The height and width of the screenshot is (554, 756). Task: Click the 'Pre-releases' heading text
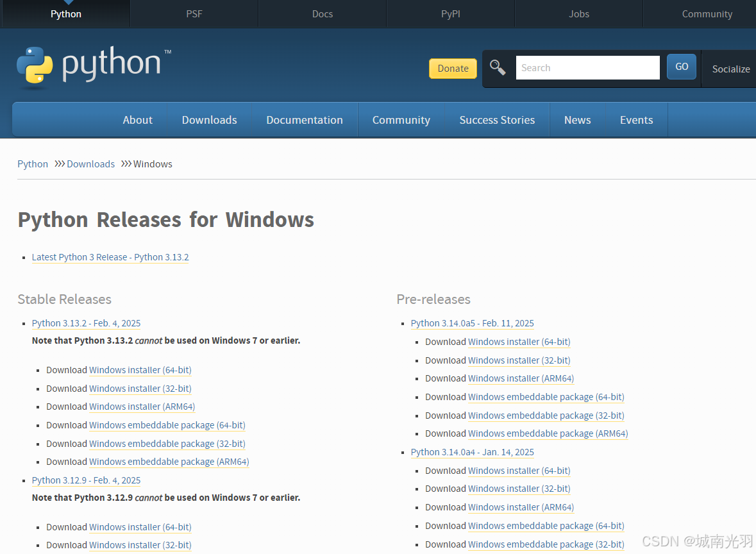(x=433, y=299)
